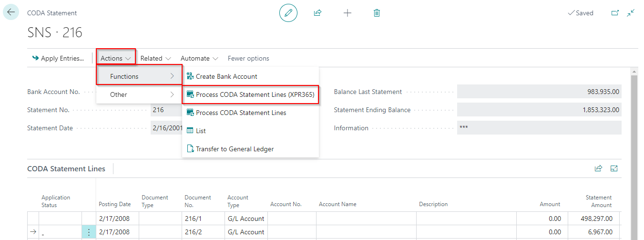The image size is (644, 240).
Task: Click the Document No. column header
Action: pos(198,201)
